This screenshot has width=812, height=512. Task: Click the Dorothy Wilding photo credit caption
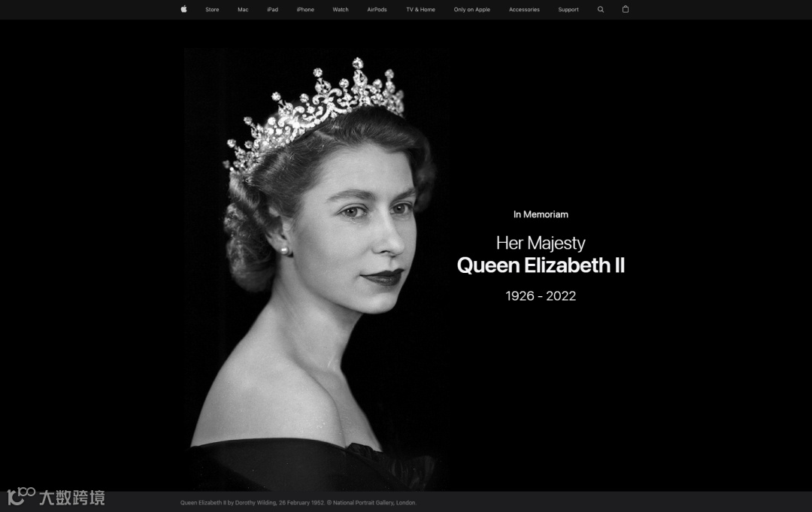298,503
